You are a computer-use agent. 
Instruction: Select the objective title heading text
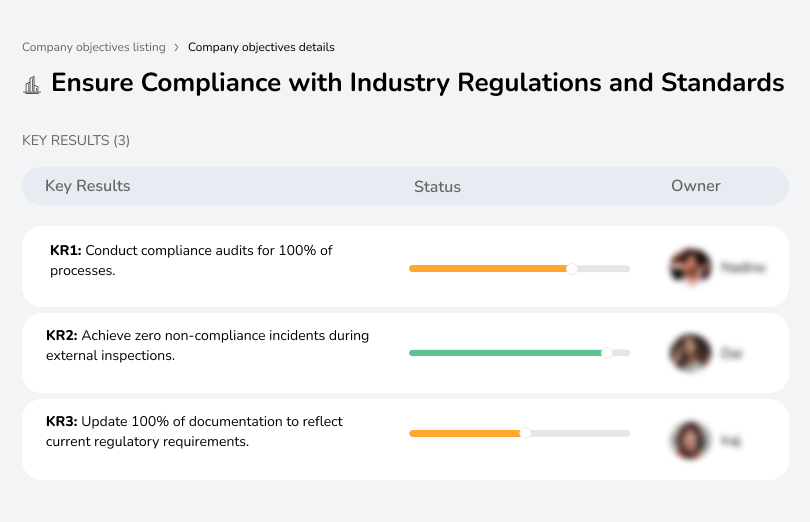coord(417,83)
